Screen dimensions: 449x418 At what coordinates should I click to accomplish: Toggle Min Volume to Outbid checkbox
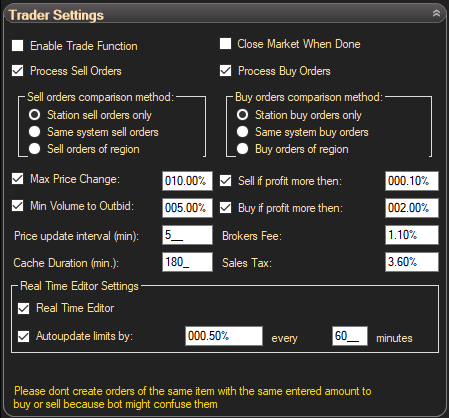click(x=17, y=206)
